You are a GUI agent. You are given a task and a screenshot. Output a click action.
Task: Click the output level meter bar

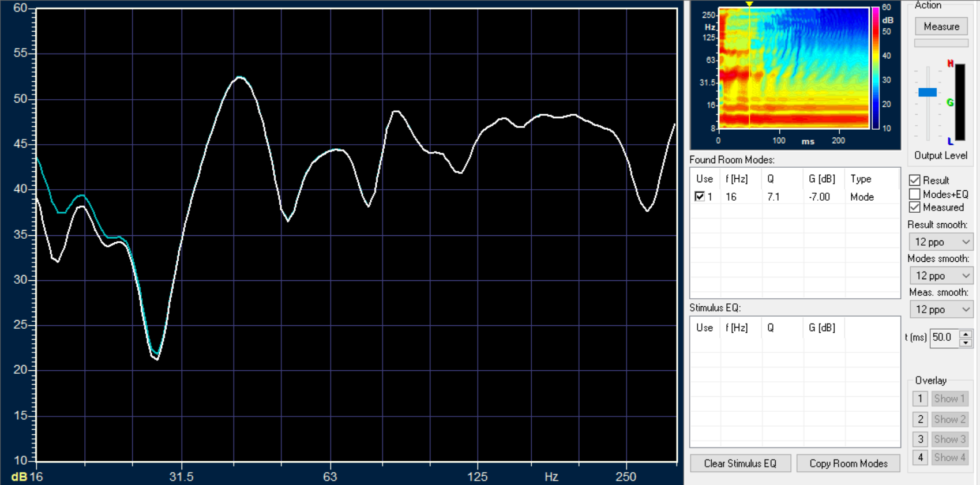coord(960,102)
